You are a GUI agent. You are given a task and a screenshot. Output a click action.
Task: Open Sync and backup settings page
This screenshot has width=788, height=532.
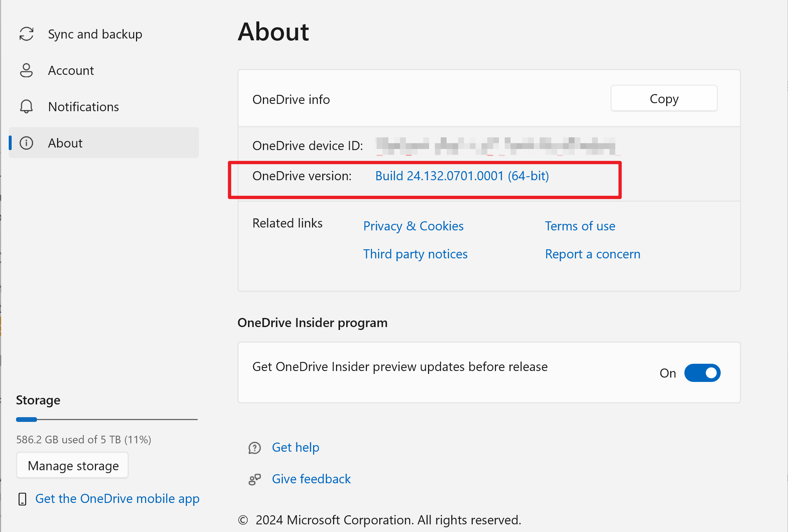[x=104, y=34]
